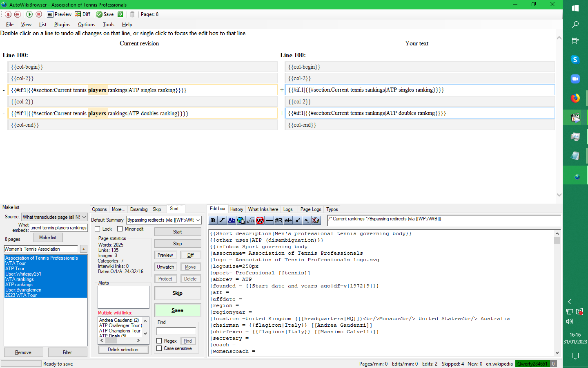Screen dimensions: 588x368
Task: Apply superscript x² formatting
Action: (x=297, y=220)
